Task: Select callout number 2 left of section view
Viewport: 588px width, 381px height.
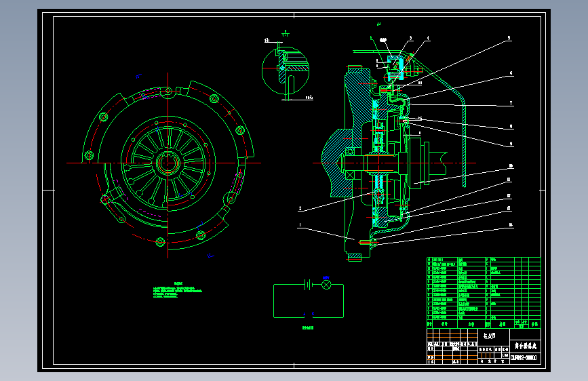Action: [300, 208]
